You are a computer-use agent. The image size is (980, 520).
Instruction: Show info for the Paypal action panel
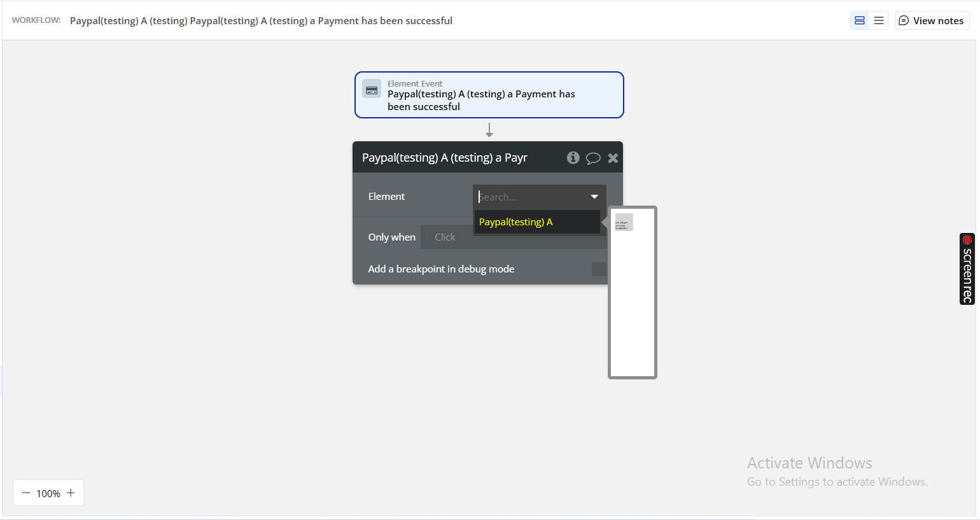point(573,158)
